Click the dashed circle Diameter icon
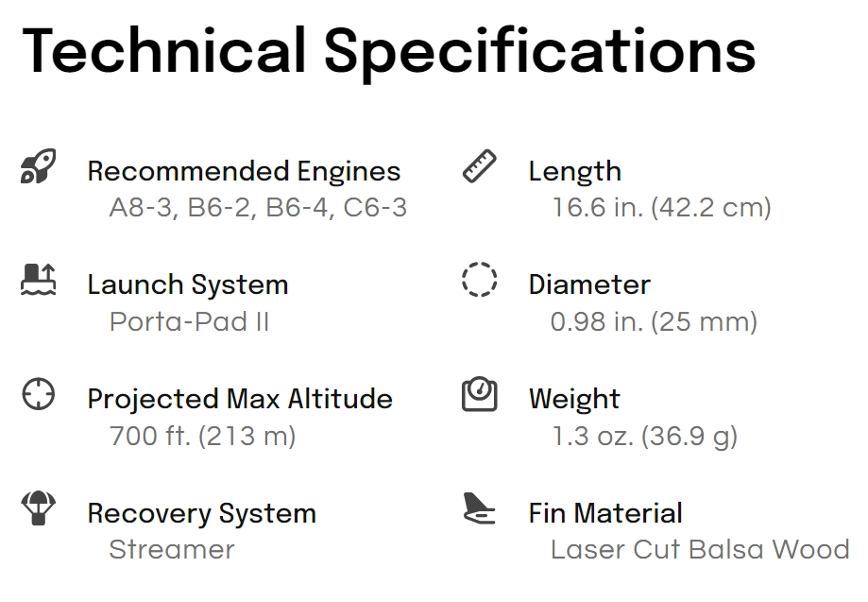Screen dimensions: 868x602 (480, 279)
